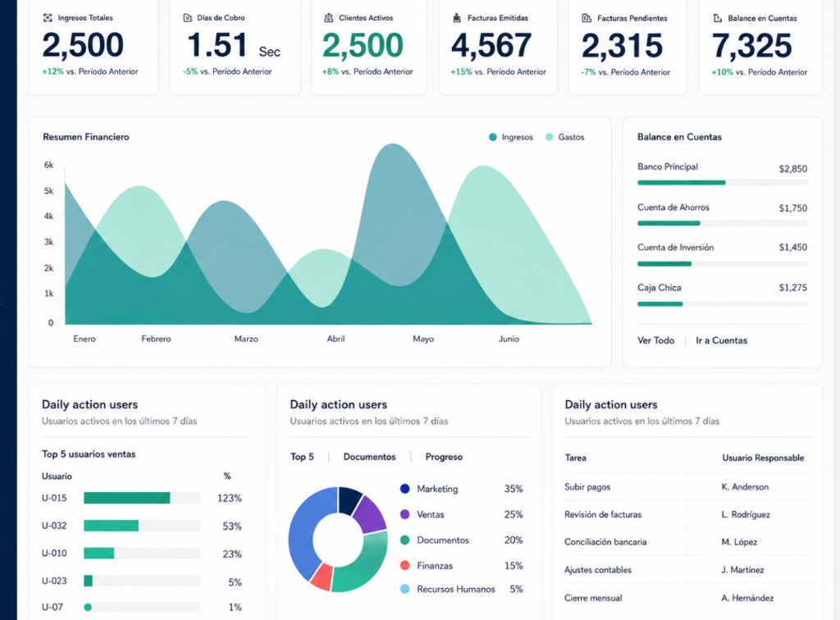Click the 123% value for U-015
840x620 pixels.
pos(230,499)
